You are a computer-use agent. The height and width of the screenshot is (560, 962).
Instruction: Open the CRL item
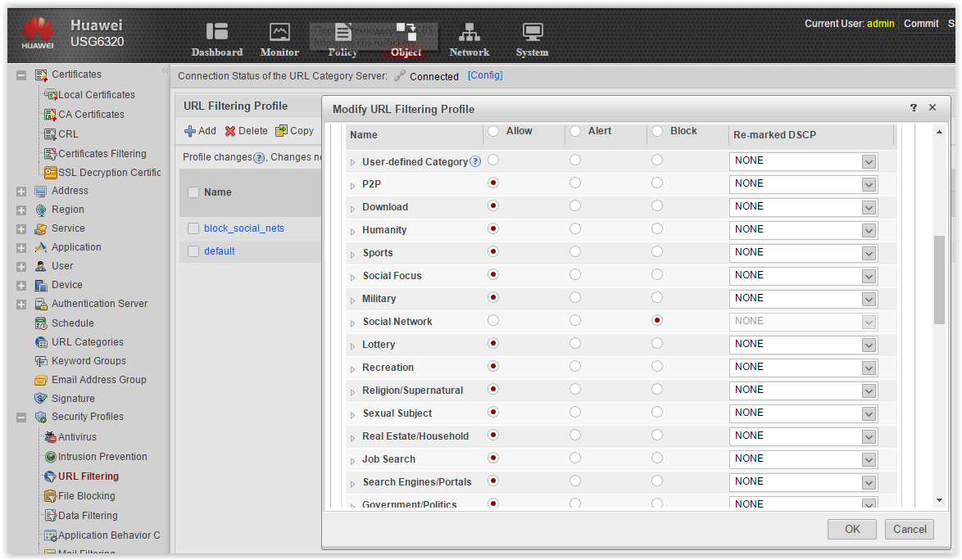point(68,134)
